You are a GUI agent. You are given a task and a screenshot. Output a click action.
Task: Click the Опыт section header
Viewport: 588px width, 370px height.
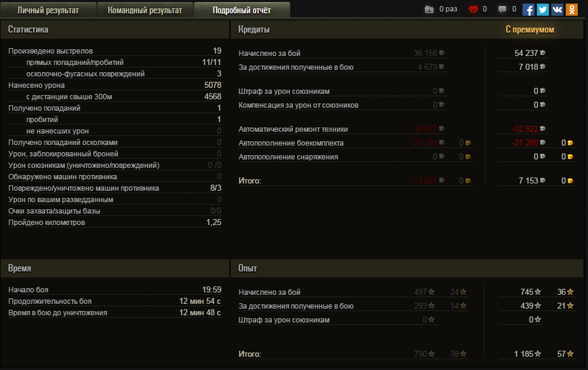pos(248,268)
